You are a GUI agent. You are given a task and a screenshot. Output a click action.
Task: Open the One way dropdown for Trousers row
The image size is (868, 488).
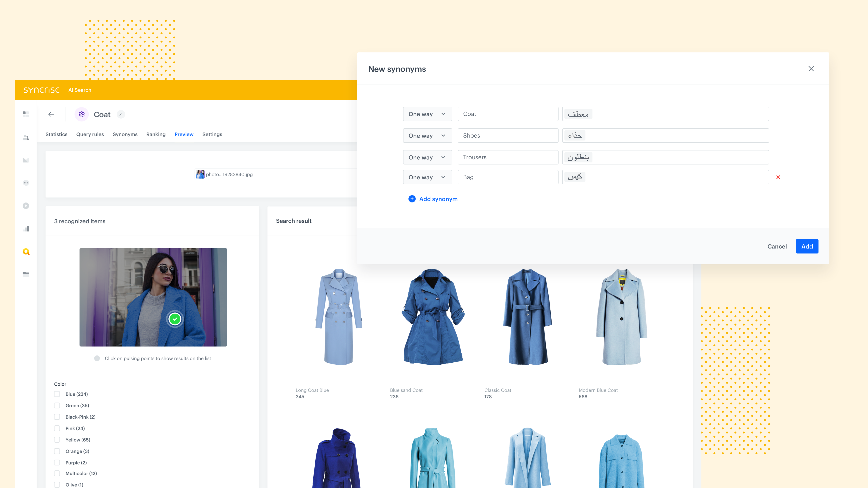tap(427, 157)
